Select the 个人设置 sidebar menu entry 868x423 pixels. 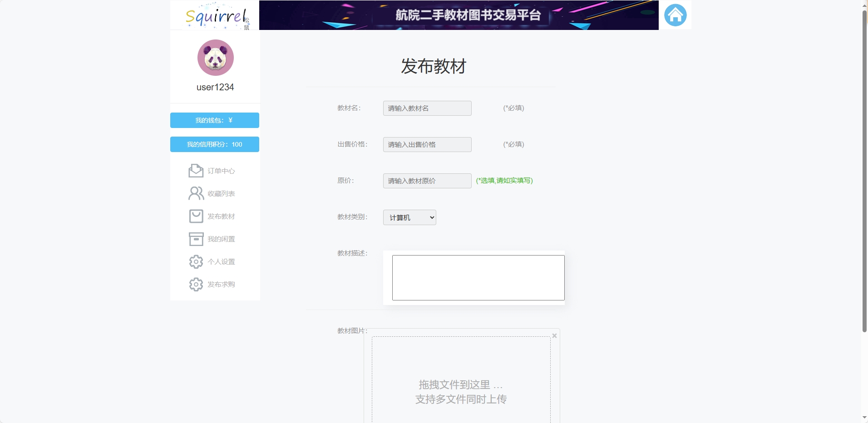click(x=221, y=261)
